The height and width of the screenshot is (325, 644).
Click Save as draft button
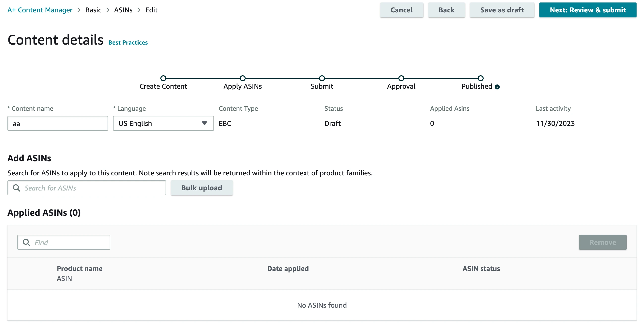502,10
